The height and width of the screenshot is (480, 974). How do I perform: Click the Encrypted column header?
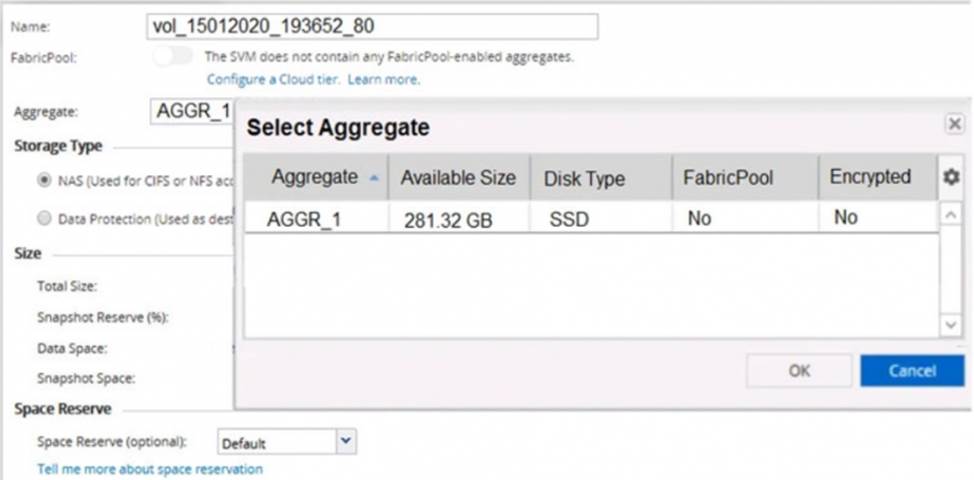[870, 177]
